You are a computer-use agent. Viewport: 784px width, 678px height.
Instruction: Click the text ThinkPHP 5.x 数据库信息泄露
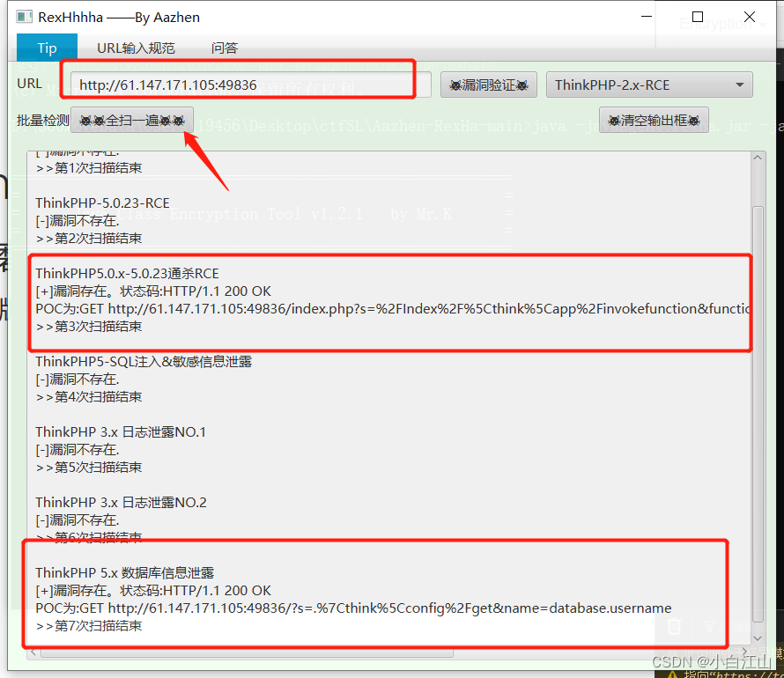(x=124, y=572)
